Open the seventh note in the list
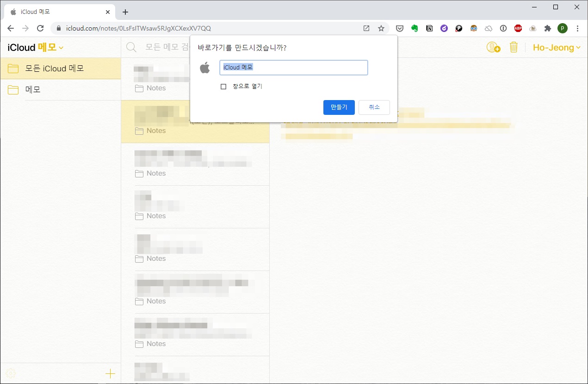 click(x=195, y=334)
